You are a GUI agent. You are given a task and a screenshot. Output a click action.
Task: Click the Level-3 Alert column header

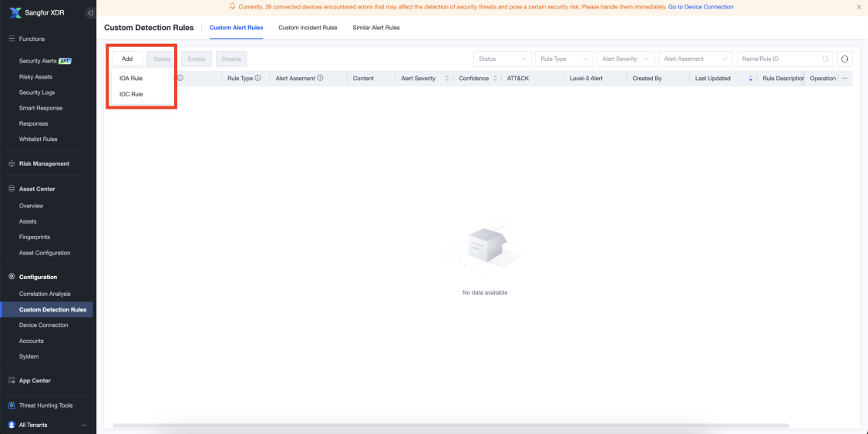(x=586, y=79)
